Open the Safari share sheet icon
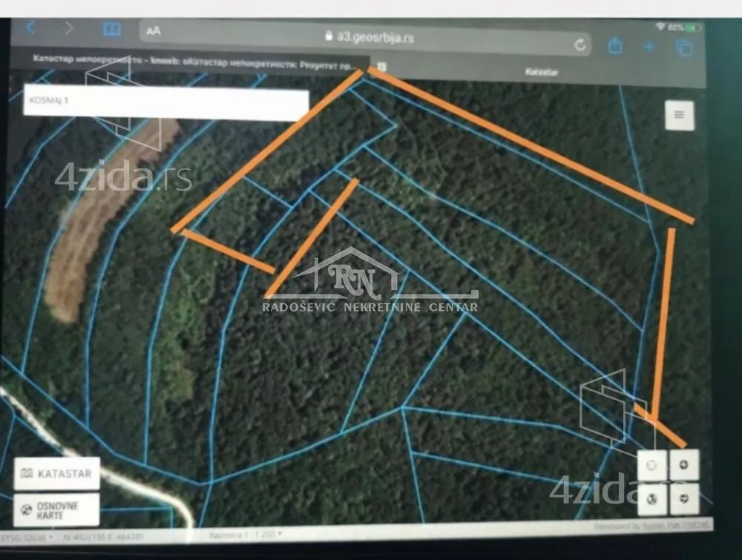Viewport: 742px width, 560px height. point(614,46)
